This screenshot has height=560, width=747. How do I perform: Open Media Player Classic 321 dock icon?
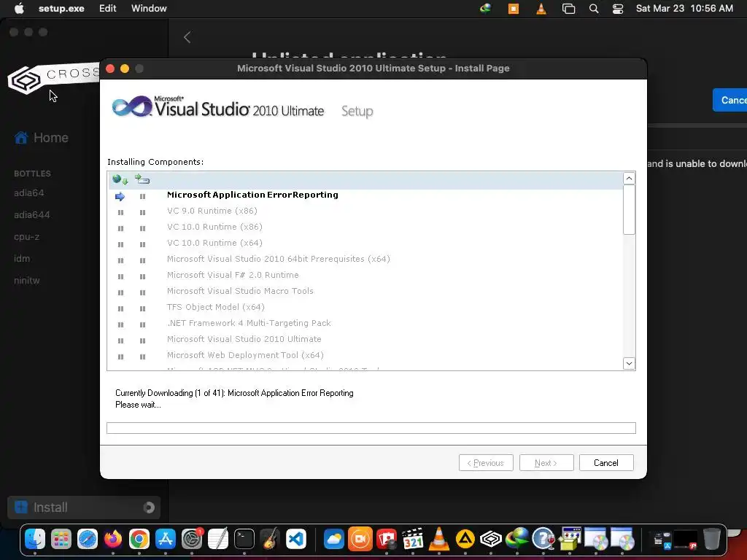pyautogui.click(x=413, y=539)
